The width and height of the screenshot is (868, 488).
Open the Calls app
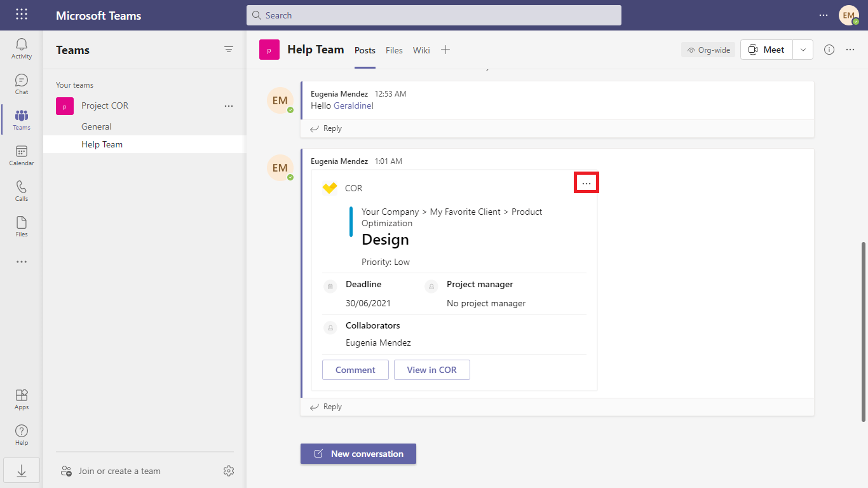point(22,191)
